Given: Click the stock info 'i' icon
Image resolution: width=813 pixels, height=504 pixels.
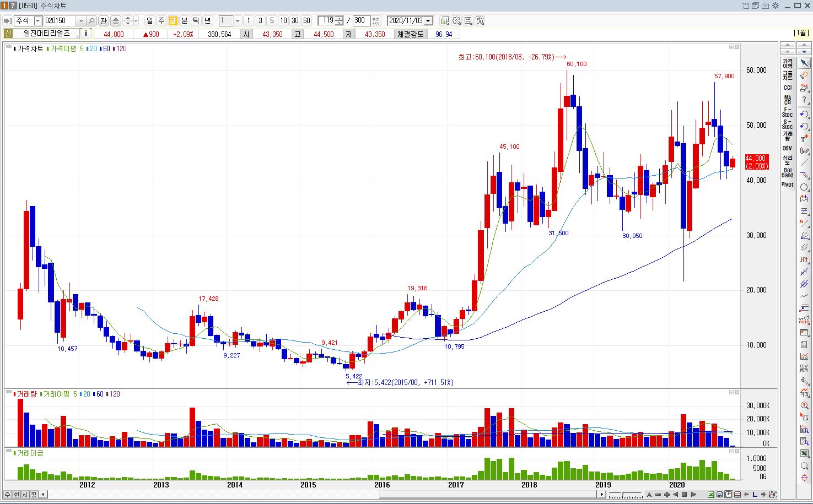Looking at the screenshot, I should click(x=86, y=34).
